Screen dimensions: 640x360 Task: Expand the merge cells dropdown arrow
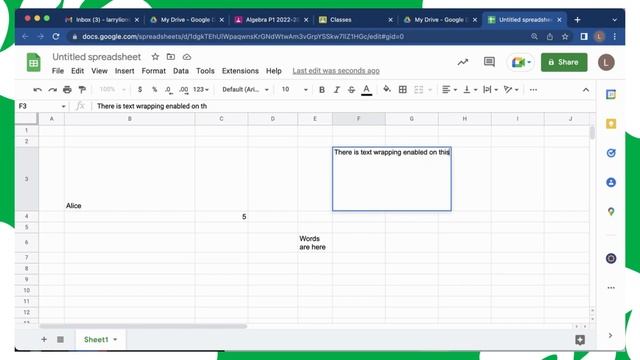pyautogui.click(x=430, y=90)
